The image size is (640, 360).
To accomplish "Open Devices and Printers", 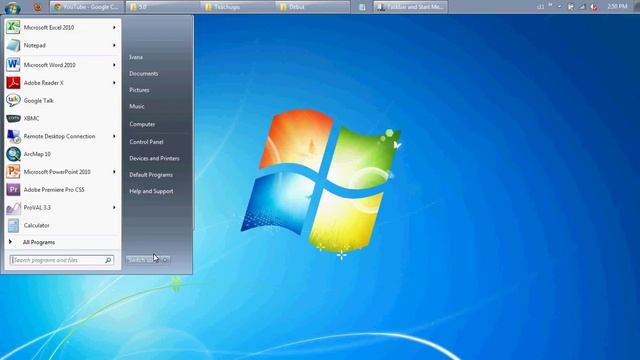I will coord(154,158).
